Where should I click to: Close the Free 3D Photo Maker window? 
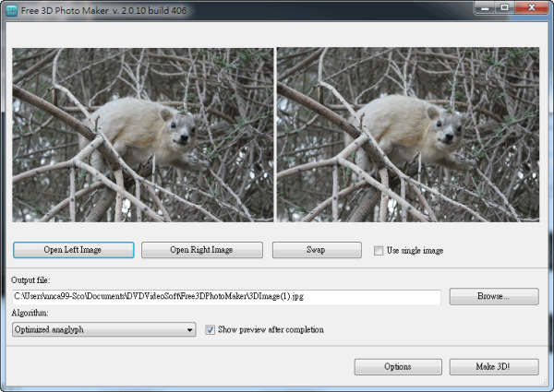click(x=532, y=7)
